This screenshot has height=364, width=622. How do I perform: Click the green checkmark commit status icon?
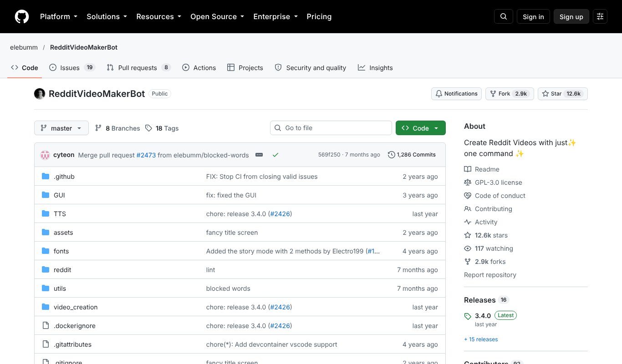pos(275,155)
